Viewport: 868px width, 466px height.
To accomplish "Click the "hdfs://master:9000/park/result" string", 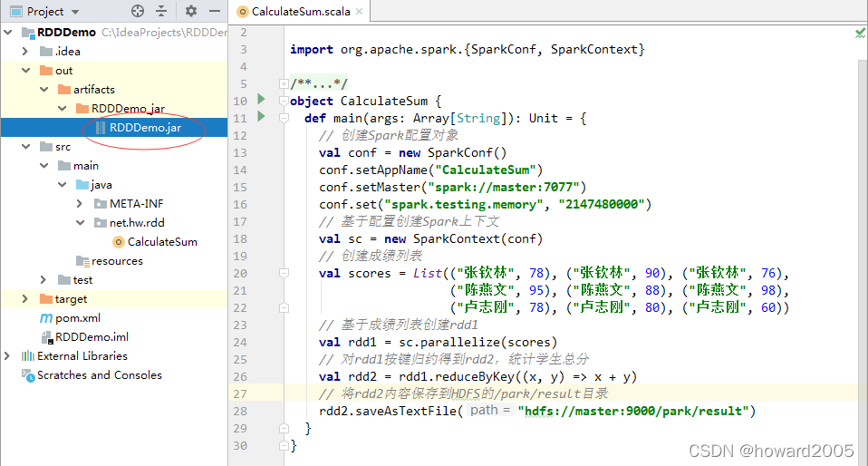I will click(x=633, y=411).
